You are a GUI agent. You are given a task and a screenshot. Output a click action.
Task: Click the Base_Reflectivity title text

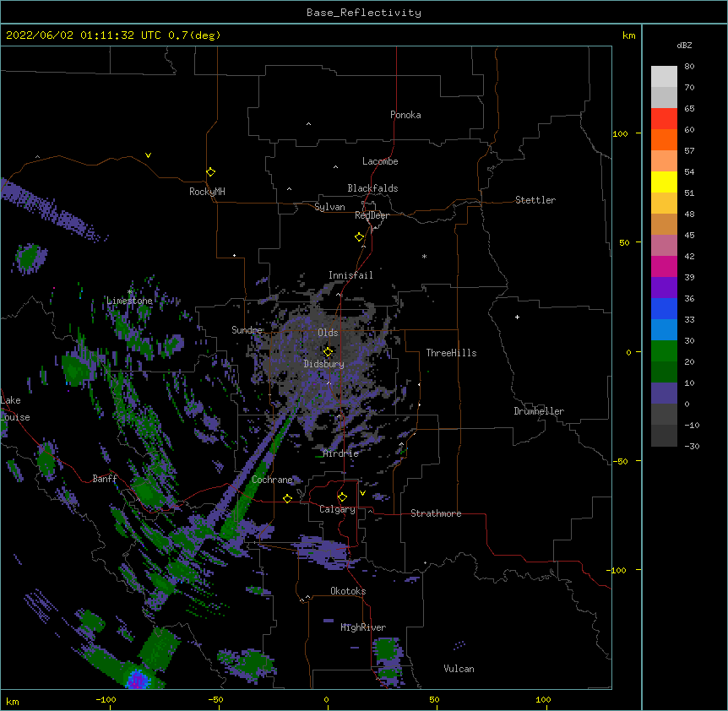click(x=364, y=13)
